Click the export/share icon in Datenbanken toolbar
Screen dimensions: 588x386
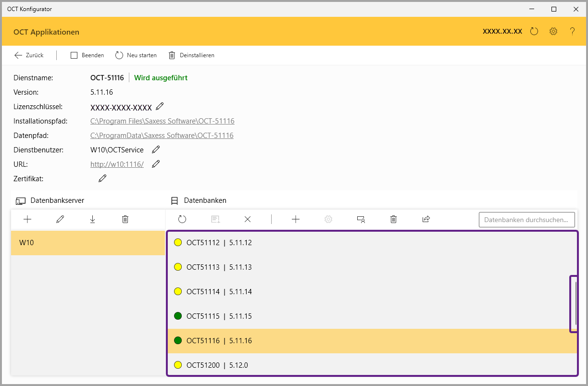tap(426, 219)
